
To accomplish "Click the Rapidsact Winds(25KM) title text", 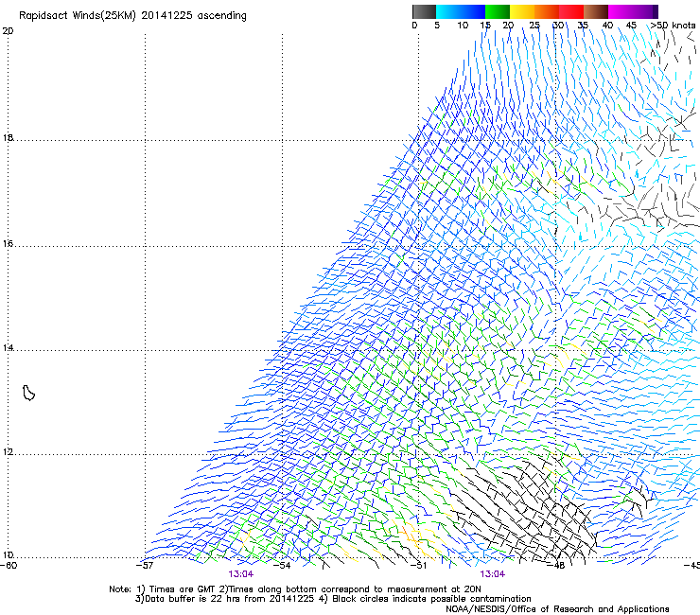I will (132, 16).
